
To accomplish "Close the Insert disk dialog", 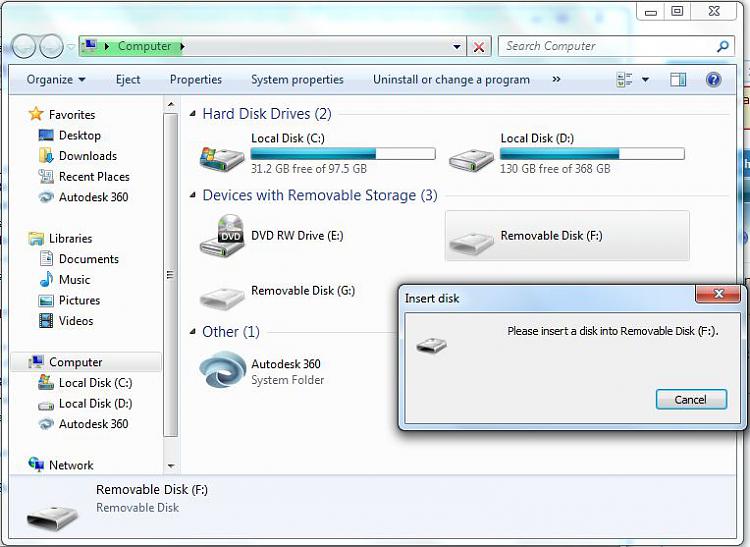I will [718, 294].
